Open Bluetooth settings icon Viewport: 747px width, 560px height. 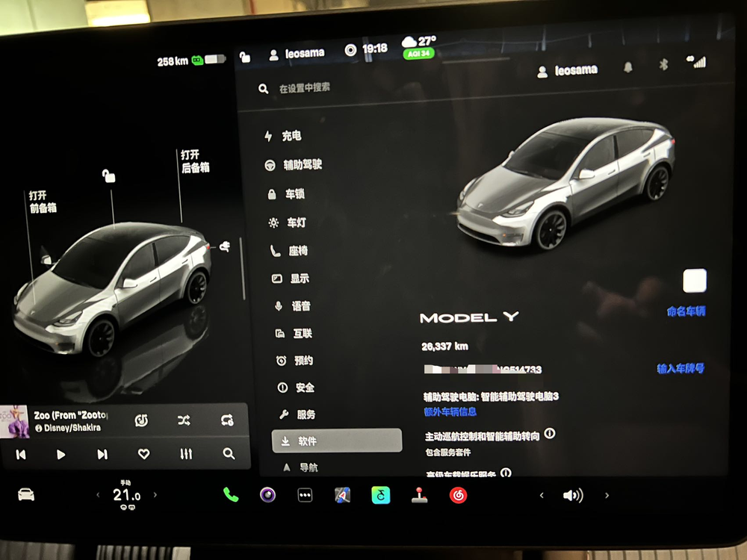click(x=663, y=64)
